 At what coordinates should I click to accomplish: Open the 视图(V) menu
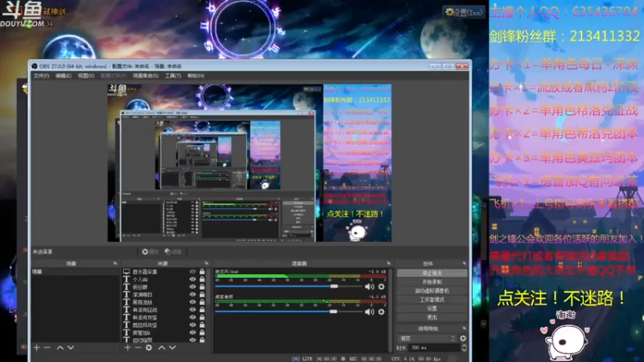pyautogui.click(x=86, y=76)
